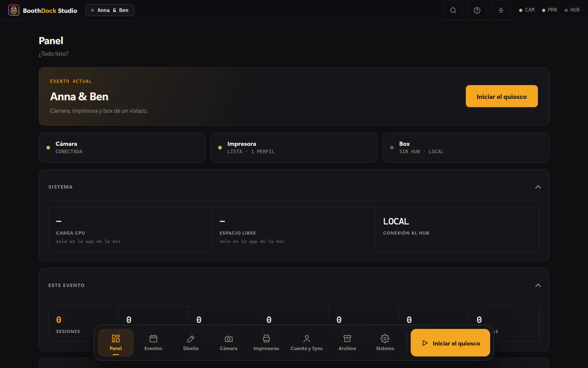
Task: Select the Panel tab in dock
Action: pyautogui.click(x=116, y=343)
